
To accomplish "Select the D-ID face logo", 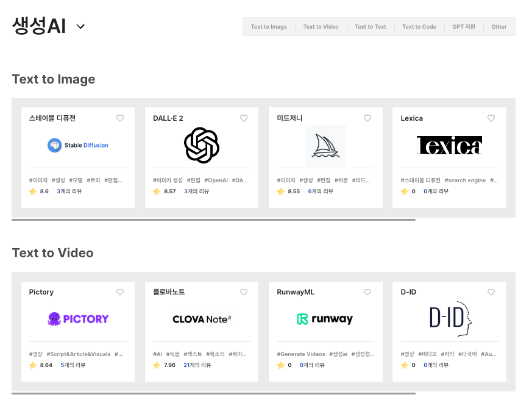I will click(450, 319).
